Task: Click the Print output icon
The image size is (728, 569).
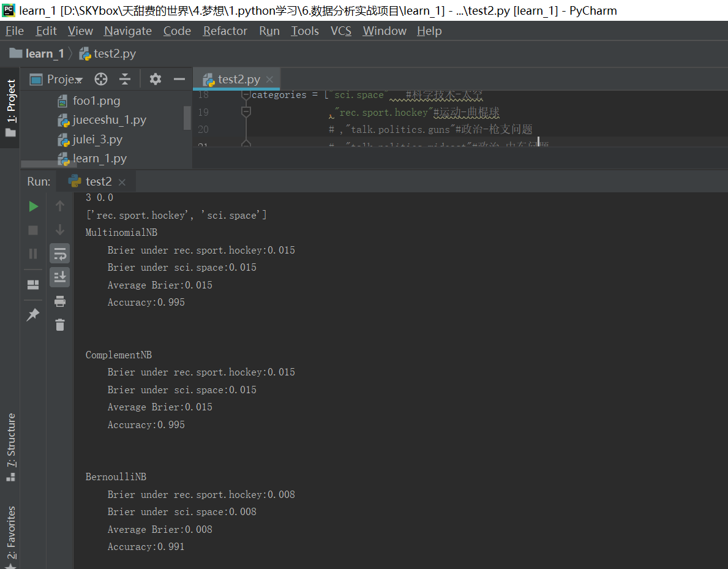Action: [60, 301]
